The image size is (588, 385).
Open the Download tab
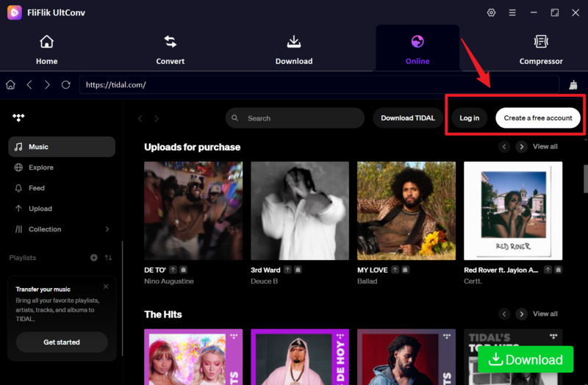(293, 50)
